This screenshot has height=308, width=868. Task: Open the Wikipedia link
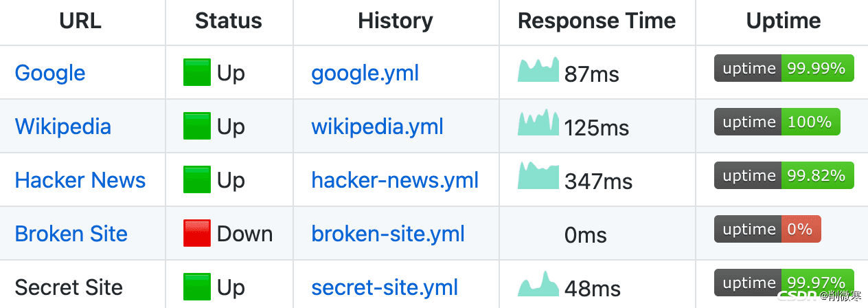coord(62,126)
